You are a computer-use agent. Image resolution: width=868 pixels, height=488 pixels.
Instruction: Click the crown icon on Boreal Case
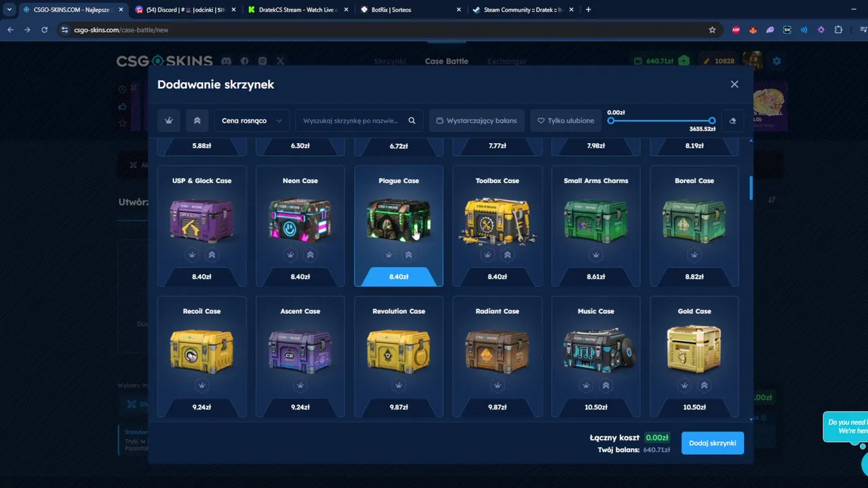(x=694, y=255)
